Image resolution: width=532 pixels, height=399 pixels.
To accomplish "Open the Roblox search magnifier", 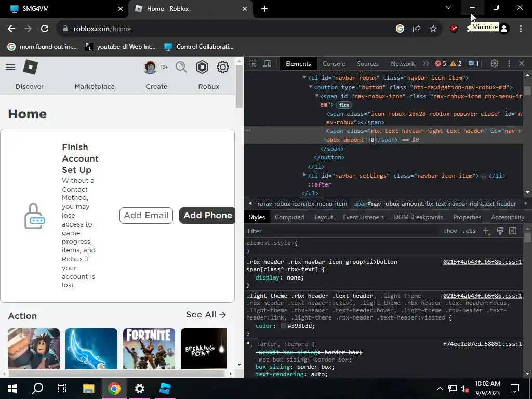I will pos(181,67).
